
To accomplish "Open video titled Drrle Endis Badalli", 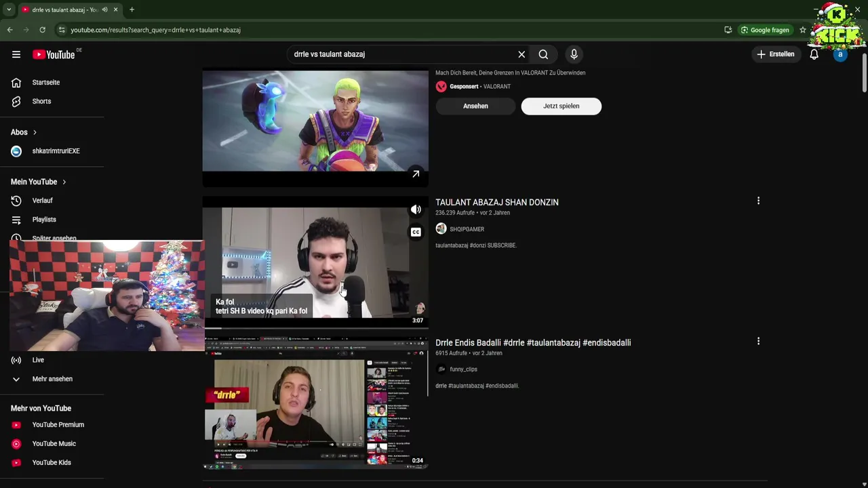I will pos(533,343).
